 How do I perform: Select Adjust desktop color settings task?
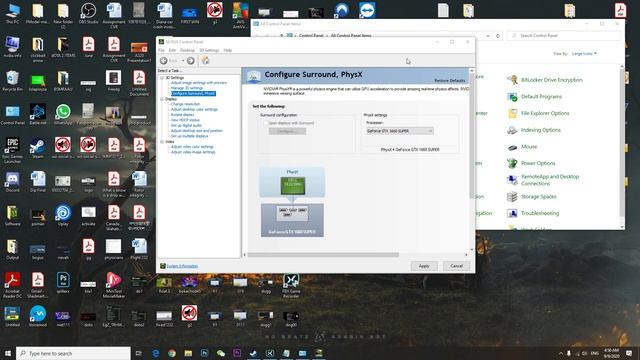click(194, 109)
